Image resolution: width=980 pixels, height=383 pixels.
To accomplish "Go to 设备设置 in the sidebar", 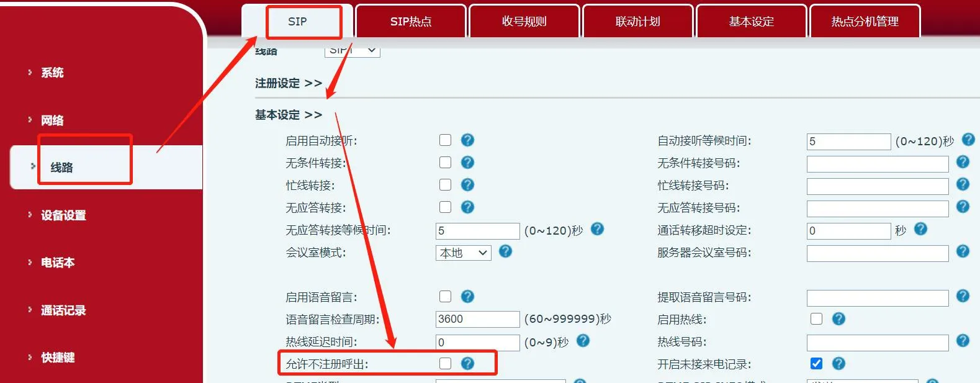I will pos(63,215).
